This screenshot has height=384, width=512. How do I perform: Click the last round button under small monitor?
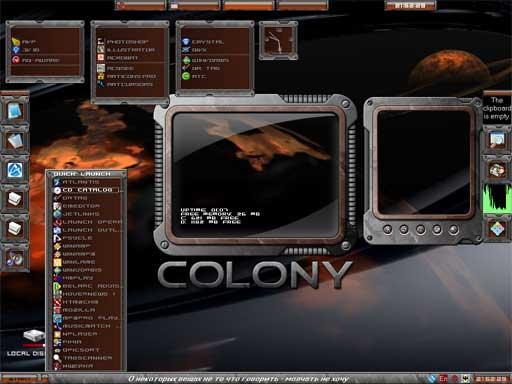click(x=453, y=229)
